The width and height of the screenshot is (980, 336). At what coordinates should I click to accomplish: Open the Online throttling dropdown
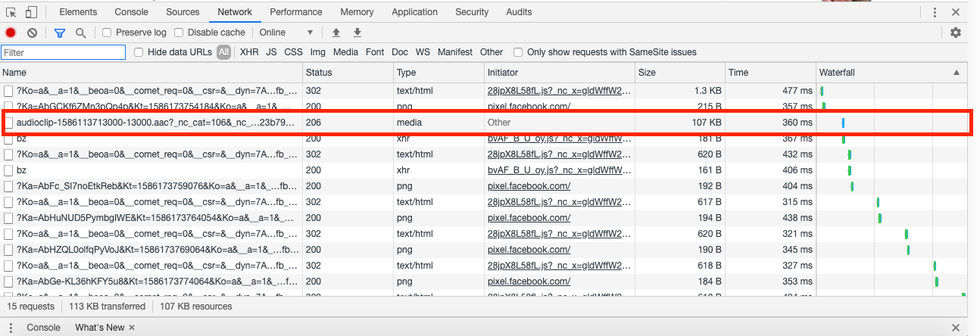(286, 33)
